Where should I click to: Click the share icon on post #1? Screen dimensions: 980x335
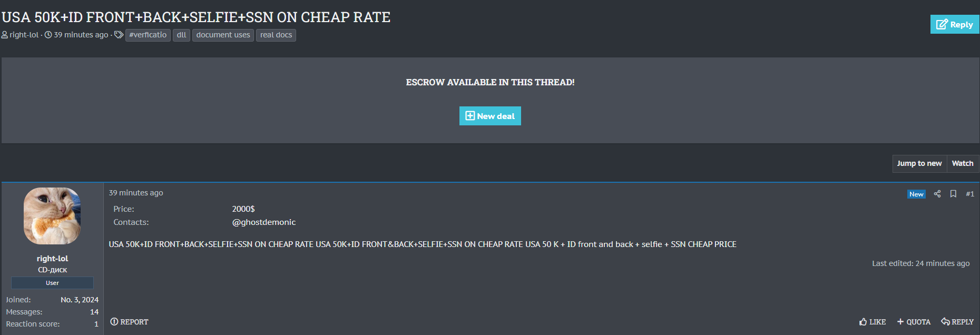[x=937, y=194]
